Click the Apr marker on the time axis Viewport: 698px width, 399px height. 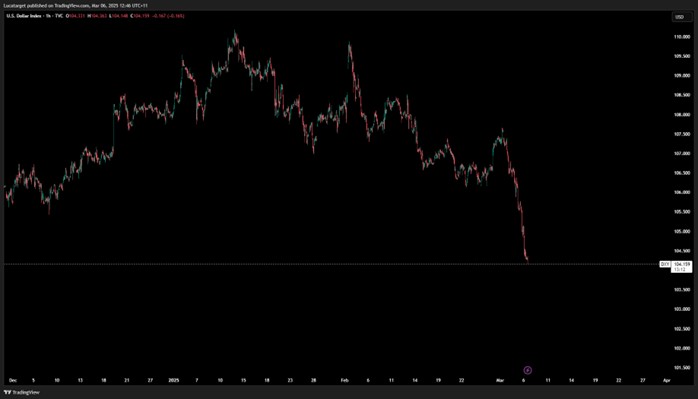tap(666, 381)
